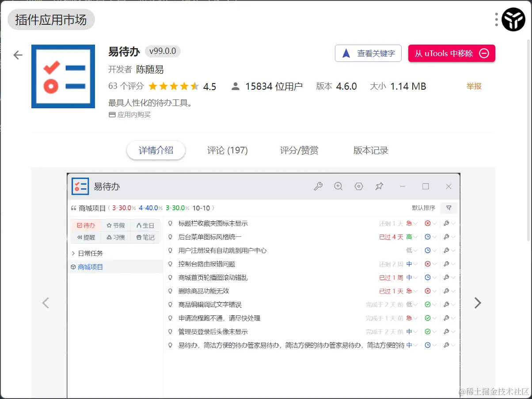The image size is (532, 399).
Task: Click task text 商城首页轮播图滚动错乱
Action: tap(213, 277)
